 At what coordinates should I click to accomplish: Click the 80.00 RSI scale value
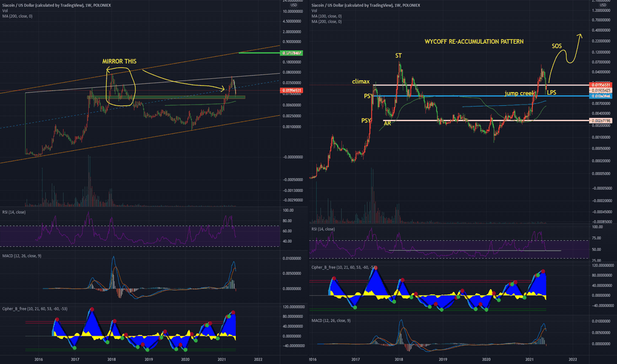[x=287, y=221]
